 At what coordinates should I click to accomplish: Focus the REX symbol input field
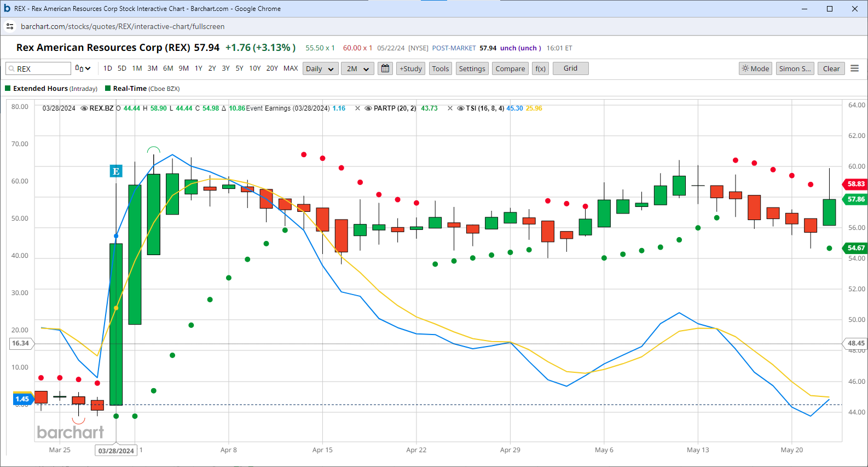click(38, 68)
